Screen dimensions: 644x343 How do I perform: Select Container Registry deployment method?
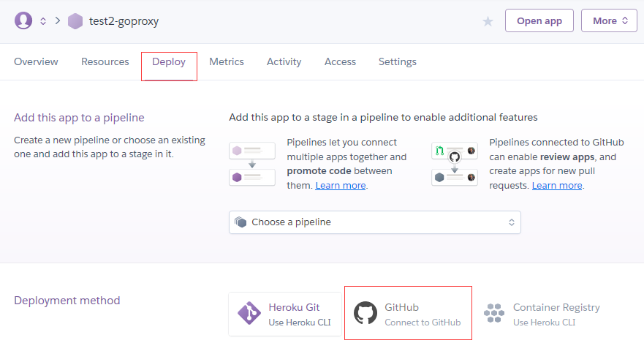pos(542,314)
